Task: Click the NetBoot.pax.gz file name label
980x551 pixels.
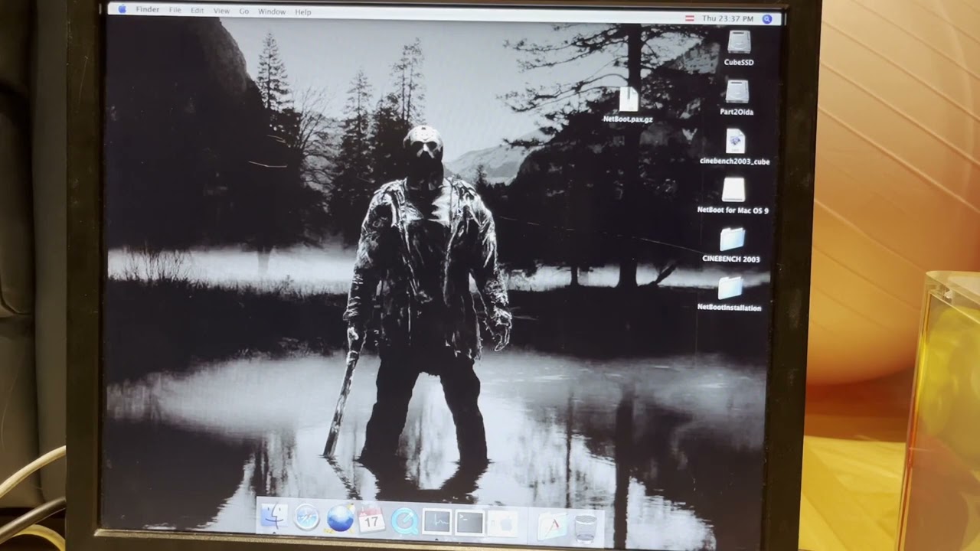Action: click(x=628, y=119)
